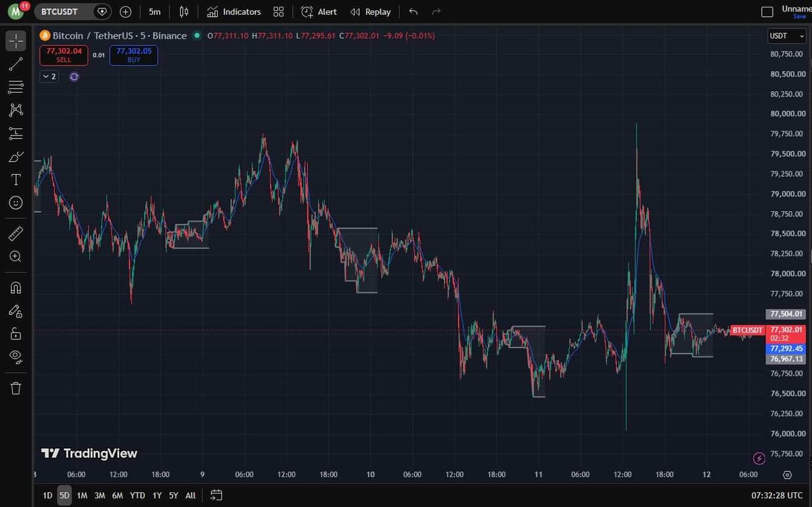Image resolution: width=812 pixels, height=507 pixels.
Task: Open the Unnamed layout save menu
Action: click(x=796, y=12)
